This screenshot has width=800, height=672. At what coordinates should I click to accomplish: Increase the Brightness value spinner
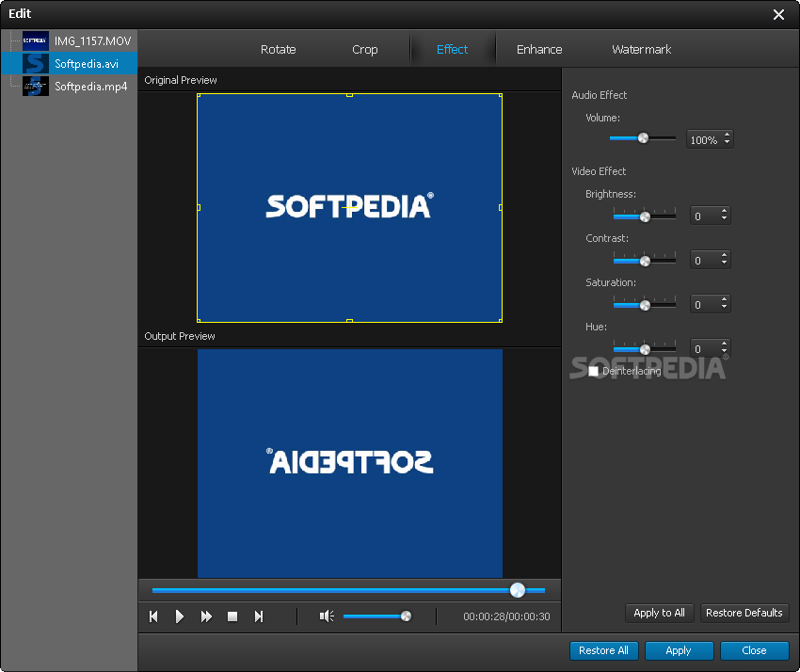point(724,211)
